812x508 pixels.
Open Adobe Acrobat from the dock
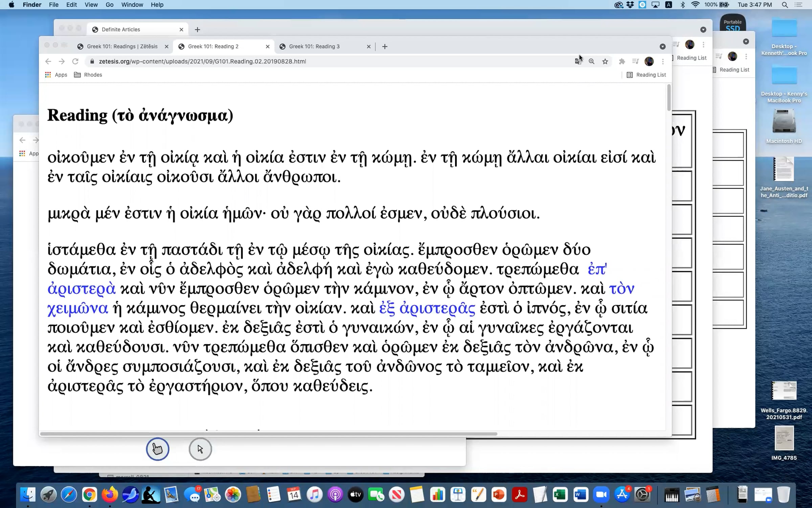tap(519, 495)
